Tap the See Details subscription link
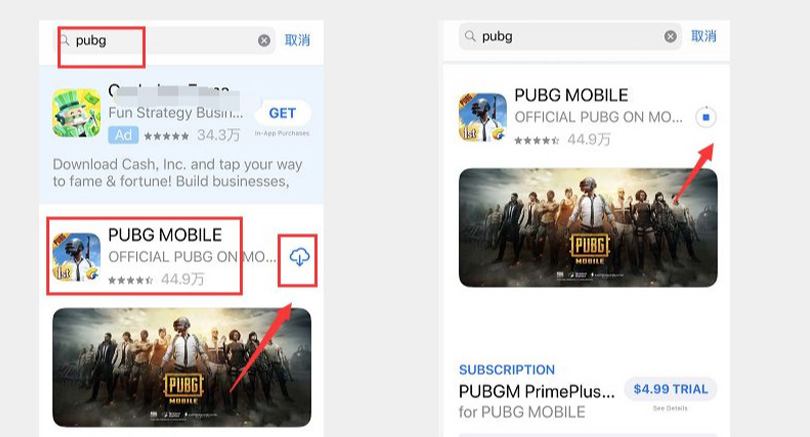Screen dimensions: 810x437 coord(670,408)
